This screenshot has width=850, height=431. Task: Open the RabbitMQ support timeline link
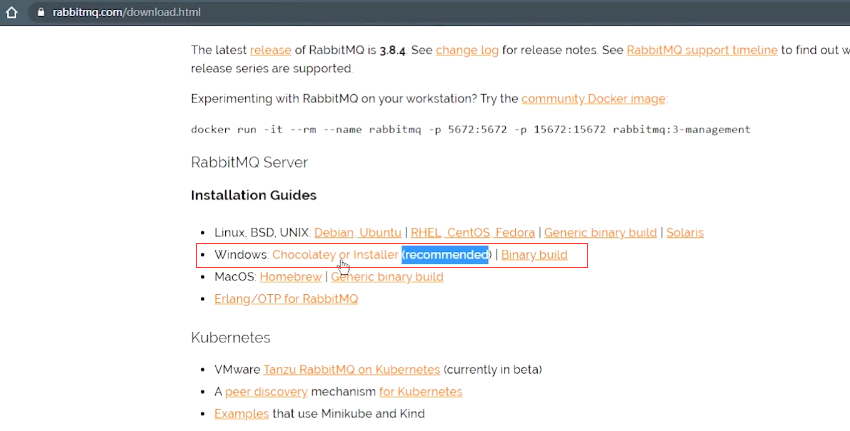tap(702, 50)
